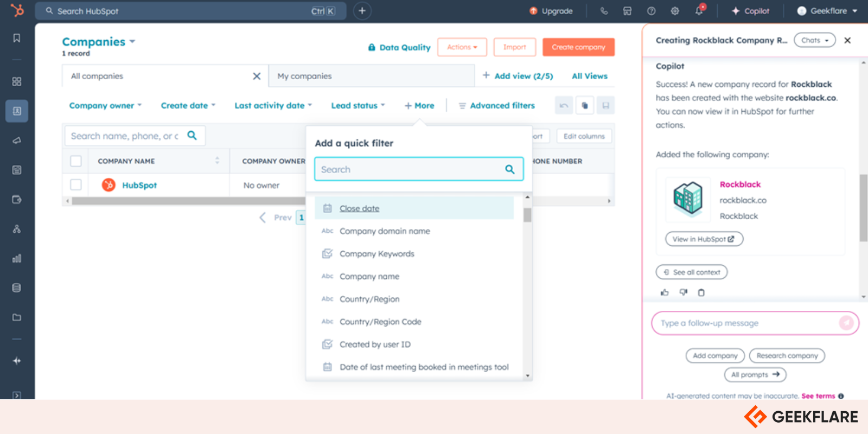The height and width of the screenshot is (434, 868).
Task: Focus the quick filter Search box
Action: coord(419,169)
